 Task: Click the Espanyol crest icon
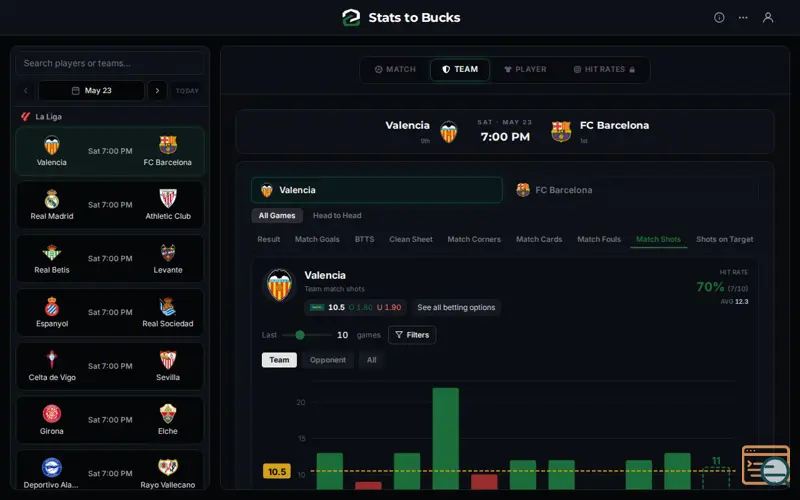pyautogui.click(x=52, y=307)
